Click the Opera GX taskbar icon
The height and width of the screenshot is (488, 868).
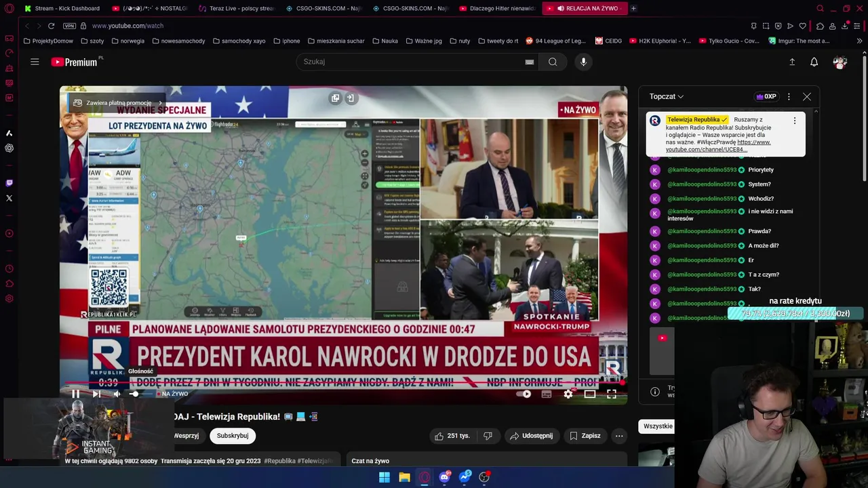point(425,477)
